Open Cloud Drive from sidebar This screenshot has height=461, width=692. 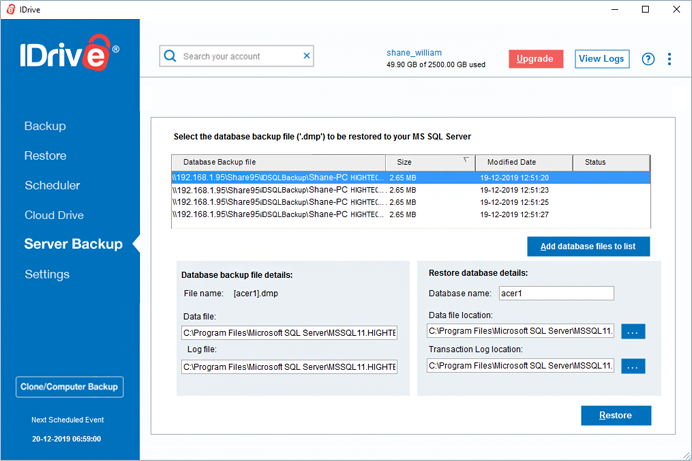(x=54, y=215)
